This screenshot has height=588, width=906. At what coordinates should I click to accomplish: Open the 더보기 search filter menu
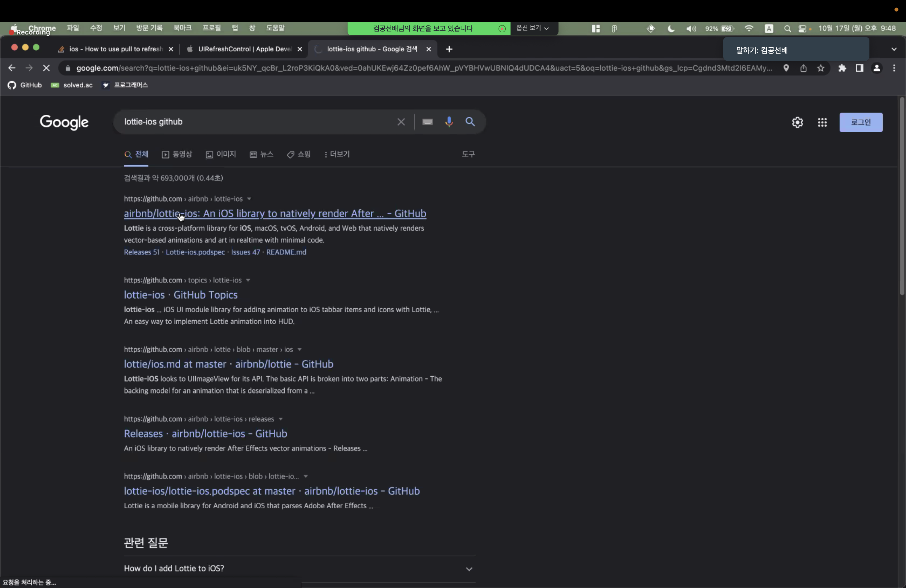click(337, 154)
